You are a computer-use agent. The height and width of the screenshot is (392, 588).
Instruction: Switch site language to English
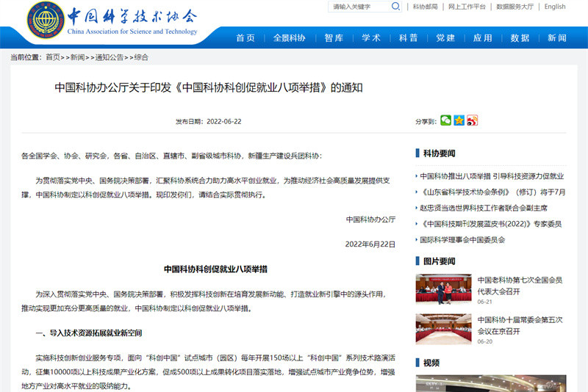tap(555, 7)
